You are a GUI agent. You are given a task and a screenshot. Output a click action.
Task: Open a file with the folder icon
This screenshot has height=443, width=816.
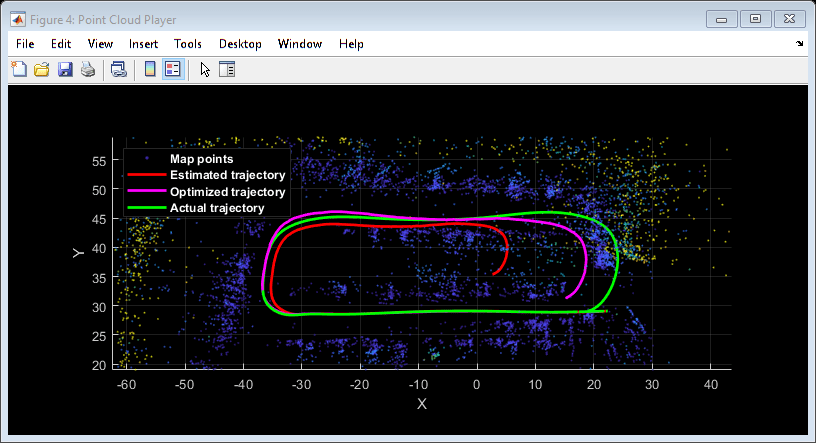pos(42,69)
